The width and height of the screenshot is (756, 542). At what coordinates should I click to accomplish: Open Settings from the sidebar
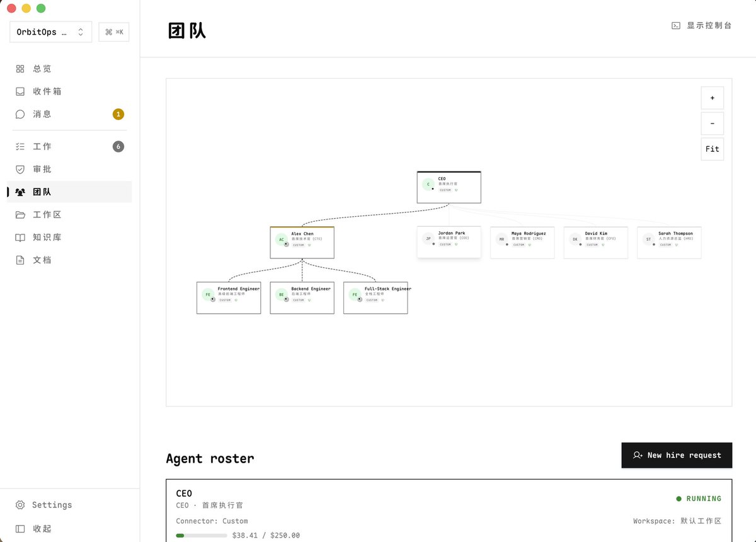click(69, 505)
